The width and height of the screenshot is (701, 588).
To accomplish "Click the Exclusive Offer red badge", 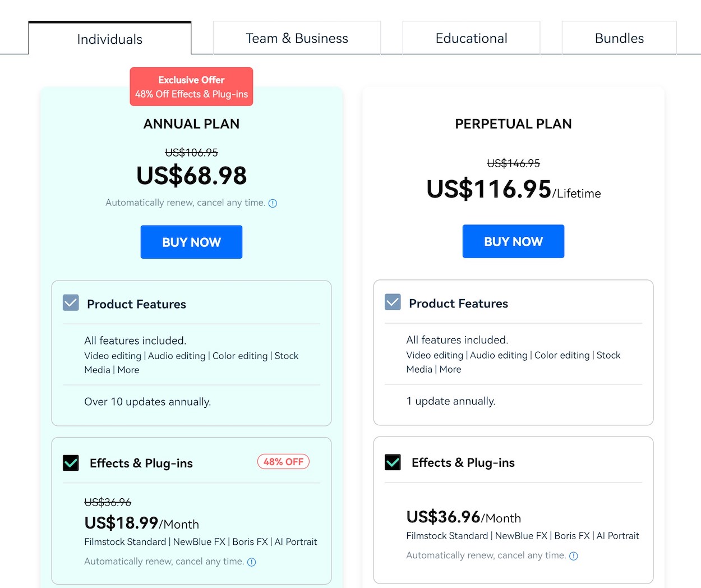I will pos(191,87).
